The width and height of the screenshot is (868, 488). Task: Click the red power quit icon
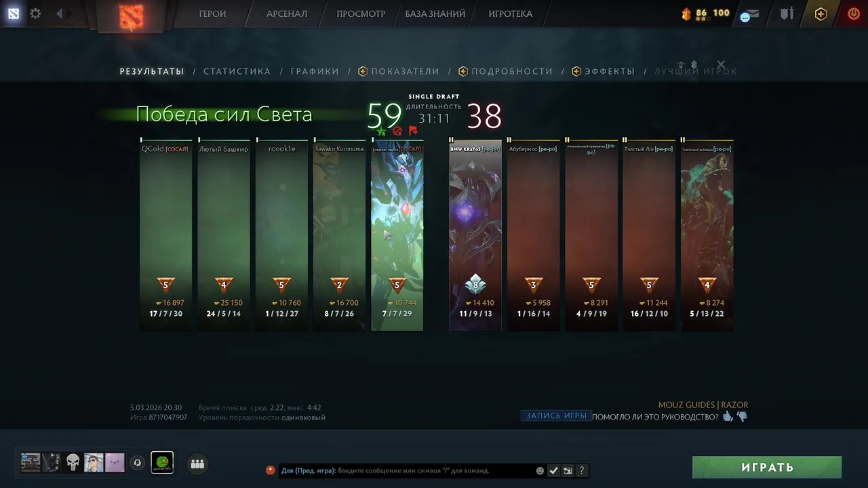pos(854,14)
